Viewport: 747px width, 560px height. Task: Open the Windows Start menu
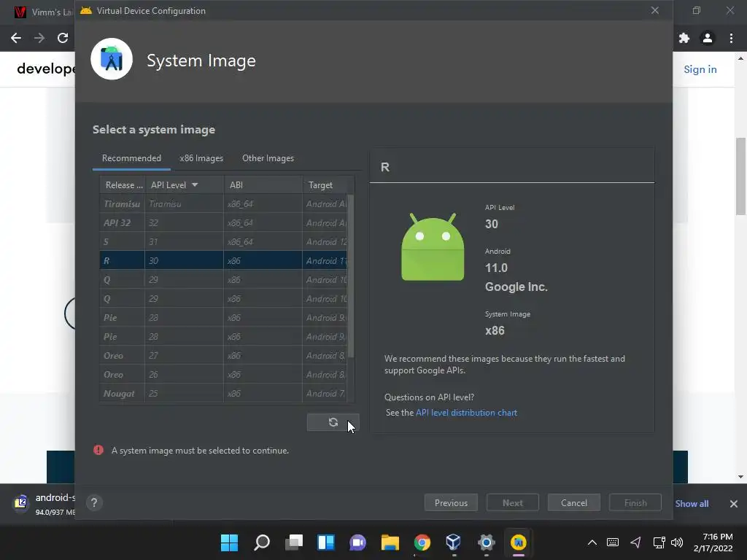click(x=229, y=542)
